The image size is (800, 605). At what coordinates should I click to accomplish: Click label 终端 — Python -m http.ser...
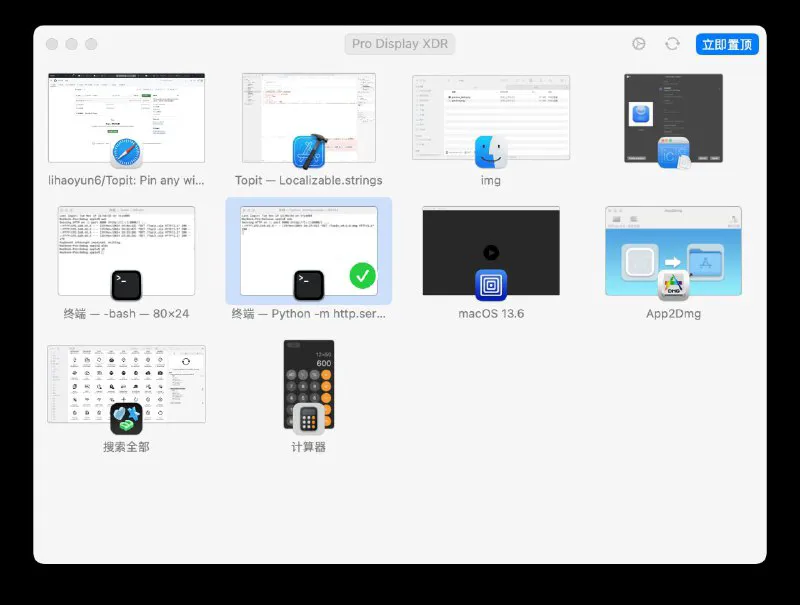[309, 314]
